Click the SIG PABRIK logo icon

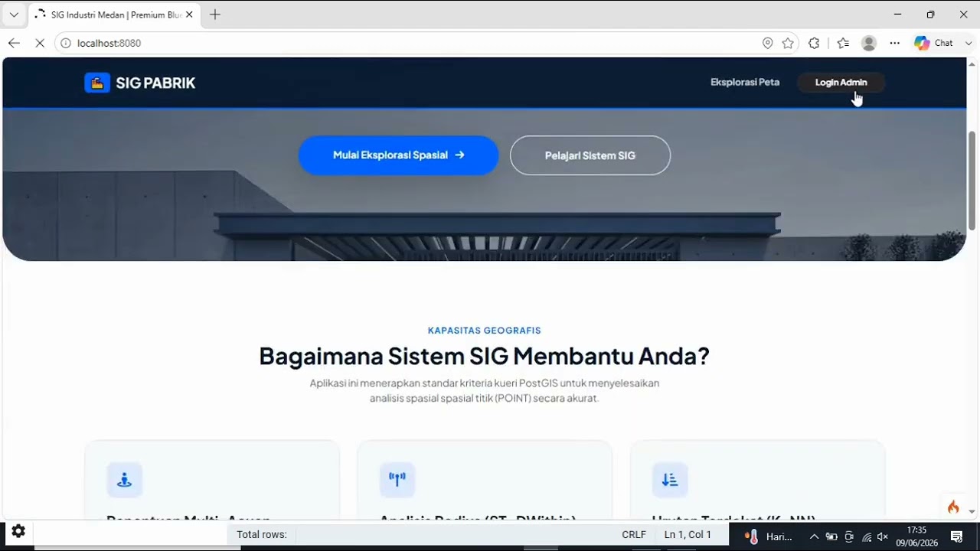click(x=97, y=83)
